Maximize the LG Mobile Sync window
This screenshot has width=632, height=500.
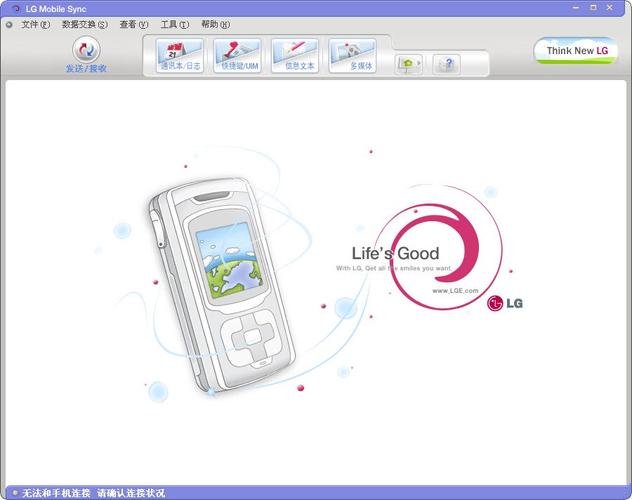pos(593,7)
